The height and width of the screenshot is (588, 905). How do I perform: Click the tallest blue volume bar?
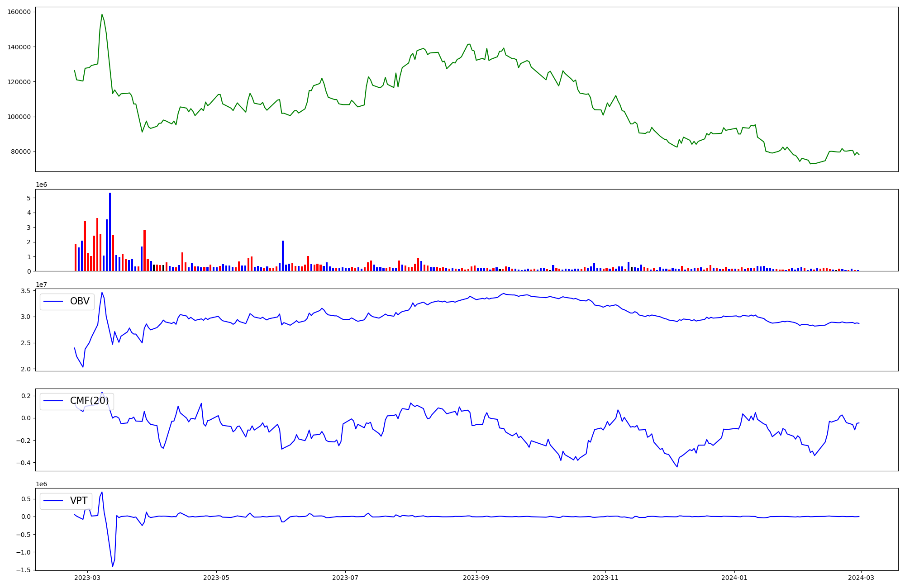click(x=110, y=231)
